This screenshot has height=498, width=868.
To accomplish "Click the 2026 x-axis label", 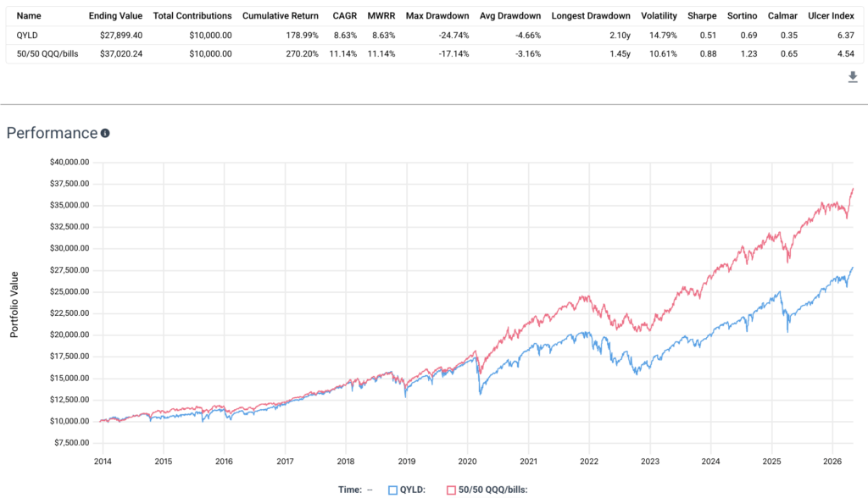I will click(832, 462).
